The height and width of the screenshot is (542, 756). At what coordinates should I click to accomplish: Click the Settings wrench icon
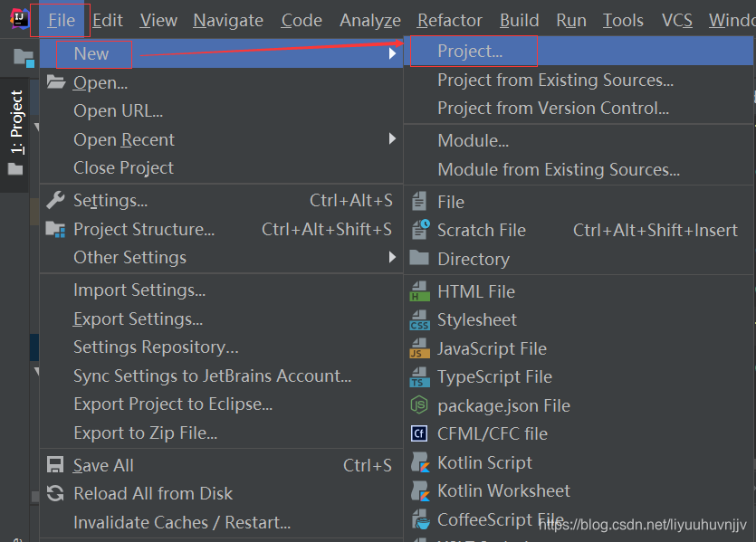point(56,200)
